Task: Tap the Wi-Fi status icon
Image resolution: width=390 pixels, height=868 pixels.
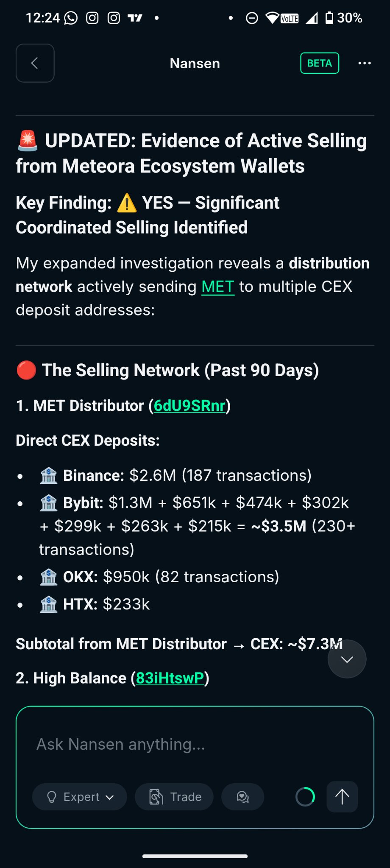Action: (x=272, y=18)
